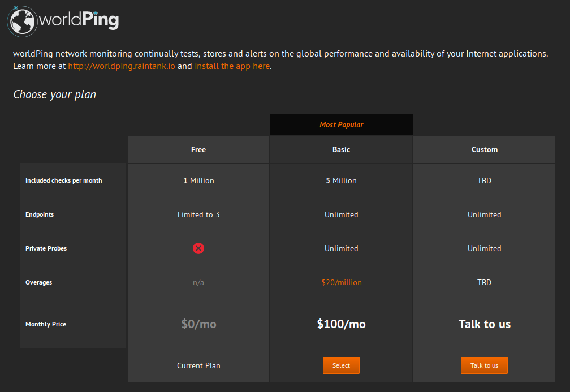Click the Basic plan column header
Screen dimensions: 570x392
[341, 149]
